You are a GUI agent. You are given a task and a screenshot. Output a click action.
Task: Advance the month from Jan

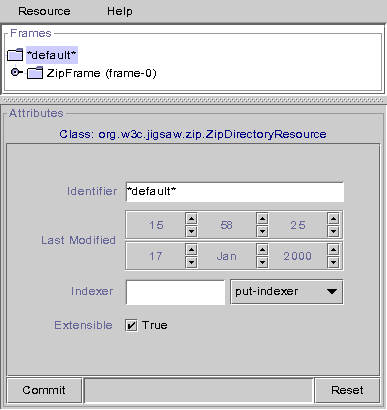tap(263, 250)
